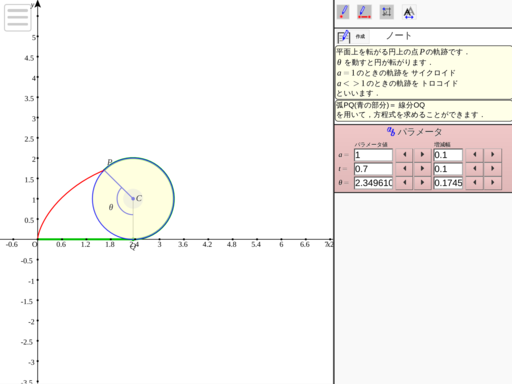
Task: Click the origin label O
Action: 34,244
